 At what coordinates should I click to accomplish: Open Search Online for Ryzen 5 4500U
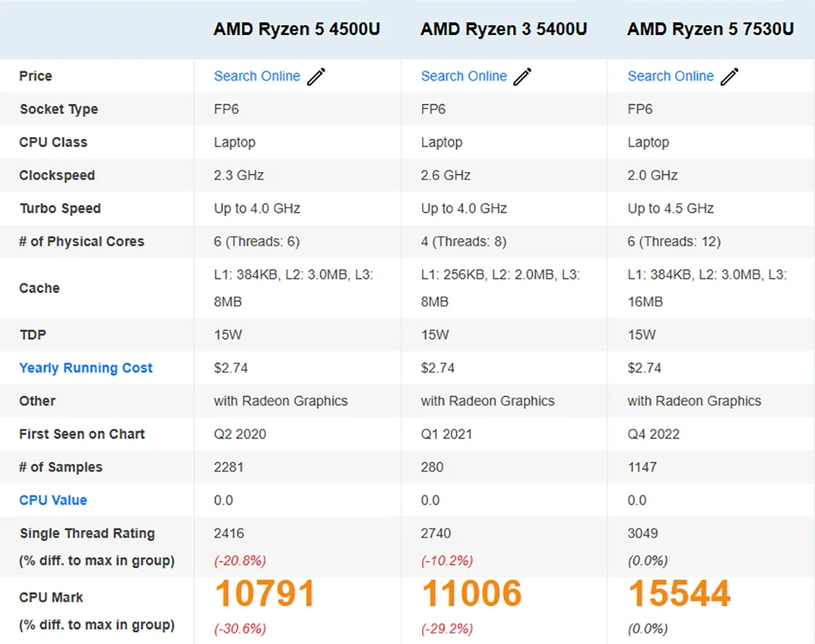point(257,77)
